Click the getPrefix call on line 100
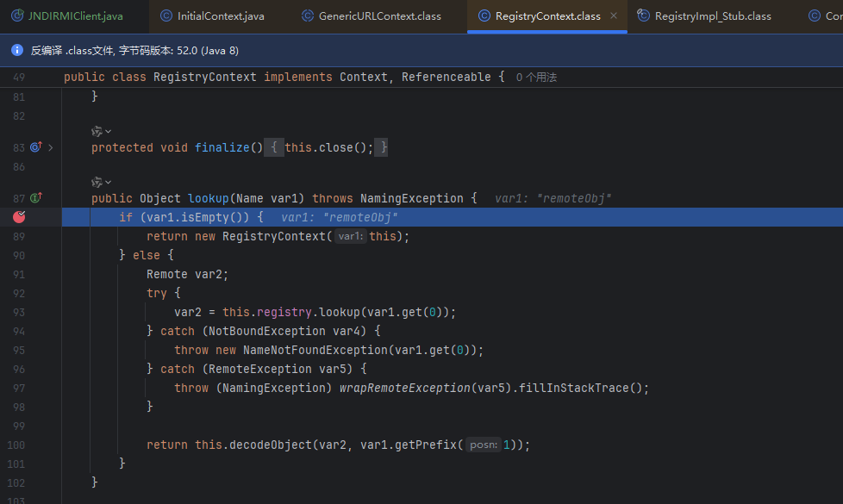The image size is (843, 504). click(426, 445)
